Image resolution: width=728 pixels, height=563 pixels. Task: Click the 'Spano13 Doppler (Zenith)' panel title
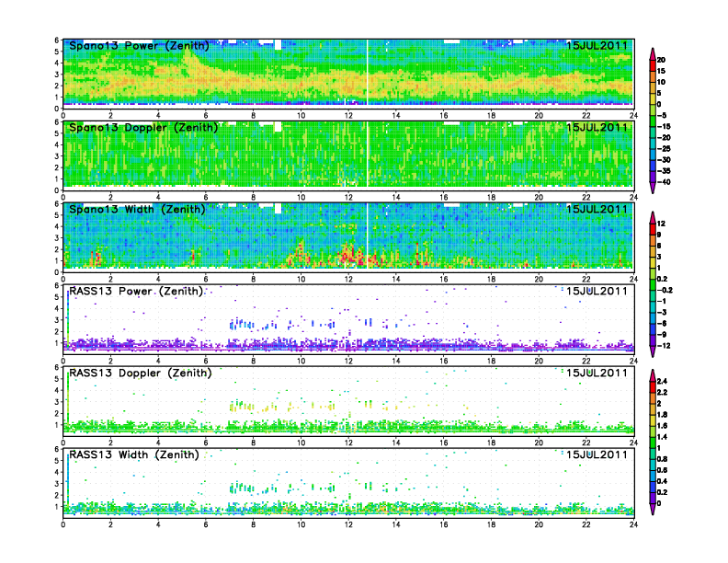coord(143,128)
